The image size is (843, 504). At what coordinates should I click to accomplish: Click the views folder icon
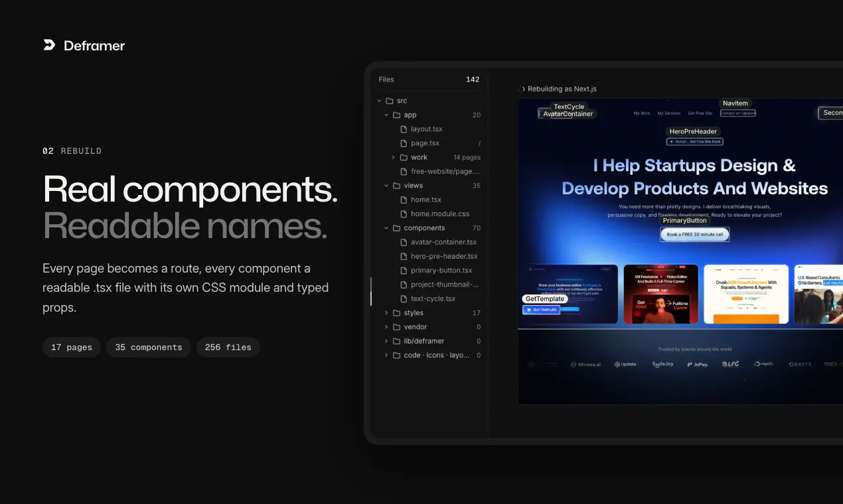coord(396,186)
